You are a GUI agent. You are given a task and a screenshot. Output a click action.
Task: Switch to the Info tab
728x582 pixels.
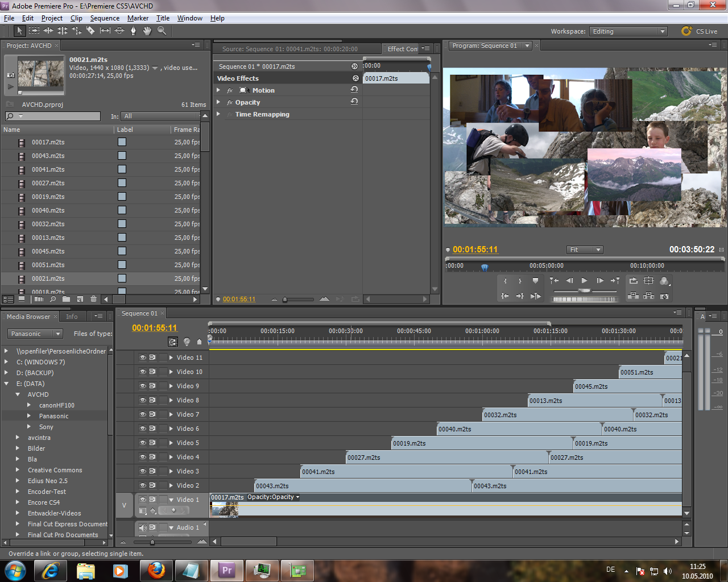(72, 317)
